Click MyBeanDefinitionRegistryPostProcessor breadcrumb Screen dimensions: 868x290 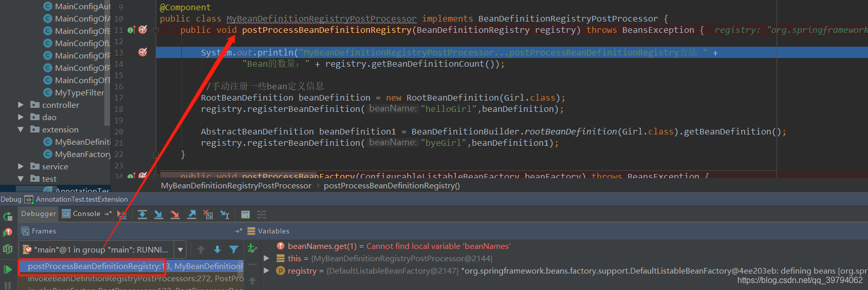pyautogui.click(x=236, y=185)
